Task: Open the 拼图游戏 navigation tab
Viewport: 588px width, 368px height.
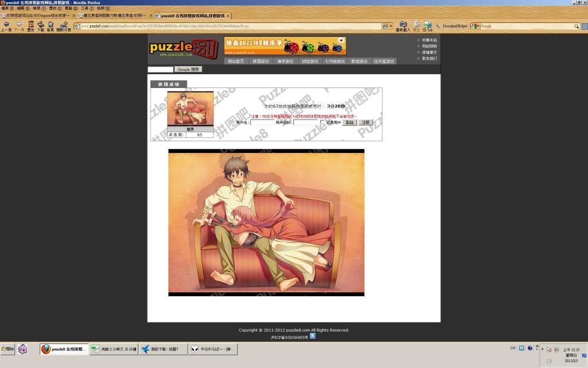Action: (x=261, y=61)
